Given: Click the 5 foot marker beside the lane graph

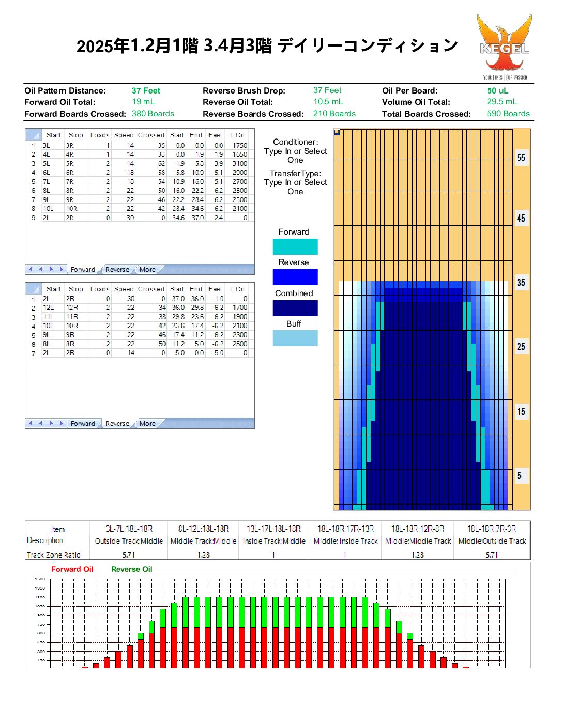Looking at the screenshot, I should point(521,476).
